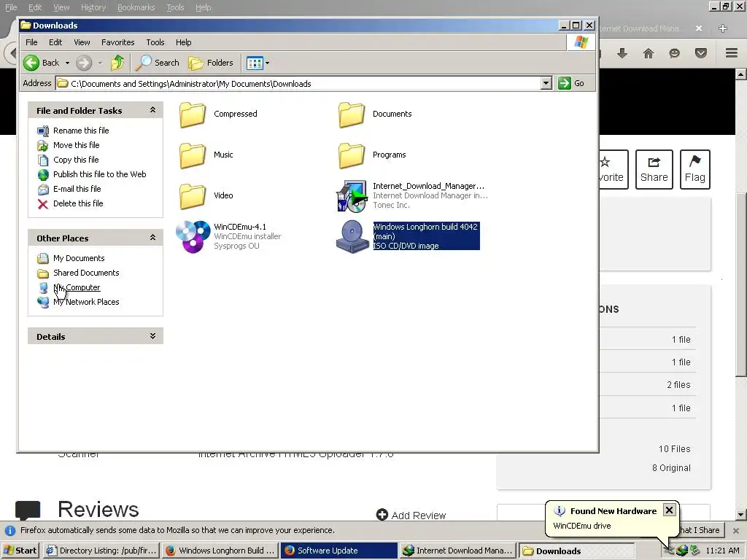Expand the Details panel
Image resolution: width=747 pixels, height=560 pixels.
pos(152,336)
